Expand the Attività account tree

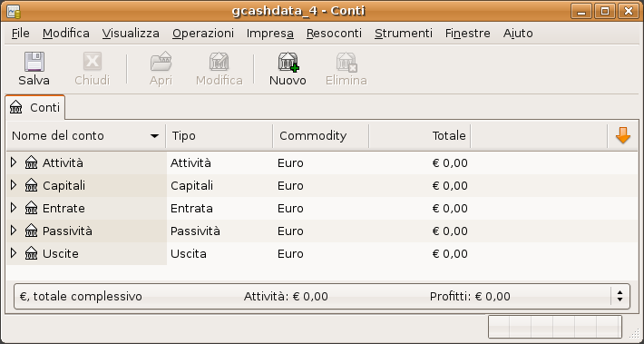pyautogui.click(x=14, y=162)
